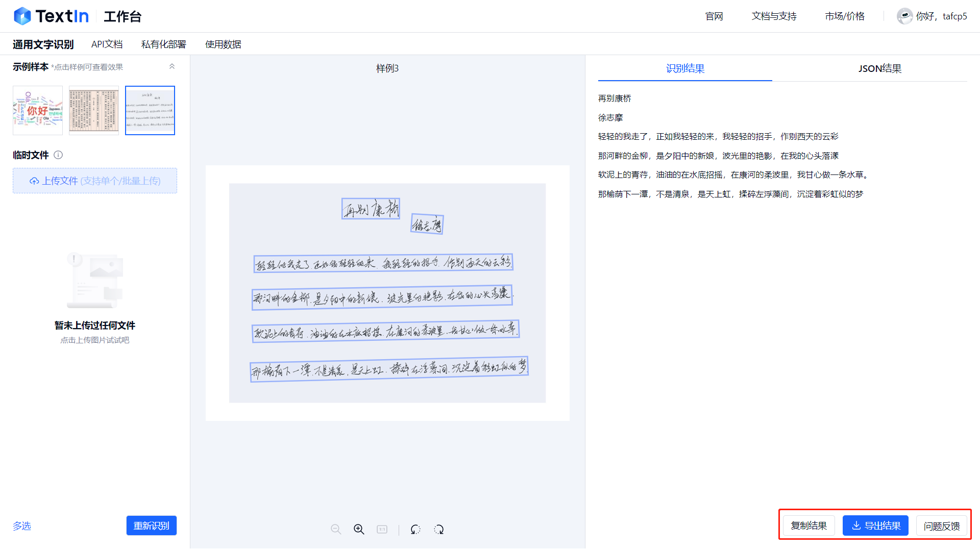Rotate the image counterclockwise
This screenshot has width=980, height=551.
[415, 530]
